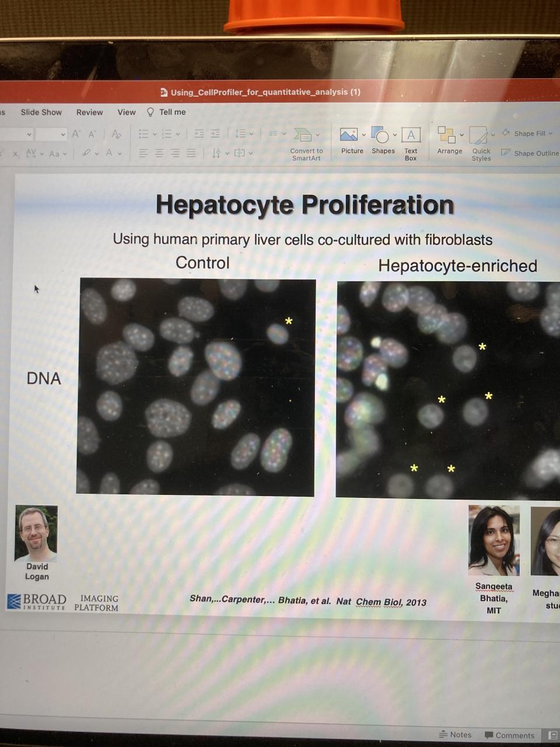The image size is (560, 747).
Task: Open the Arrange menu
Action: coord(450,141)
